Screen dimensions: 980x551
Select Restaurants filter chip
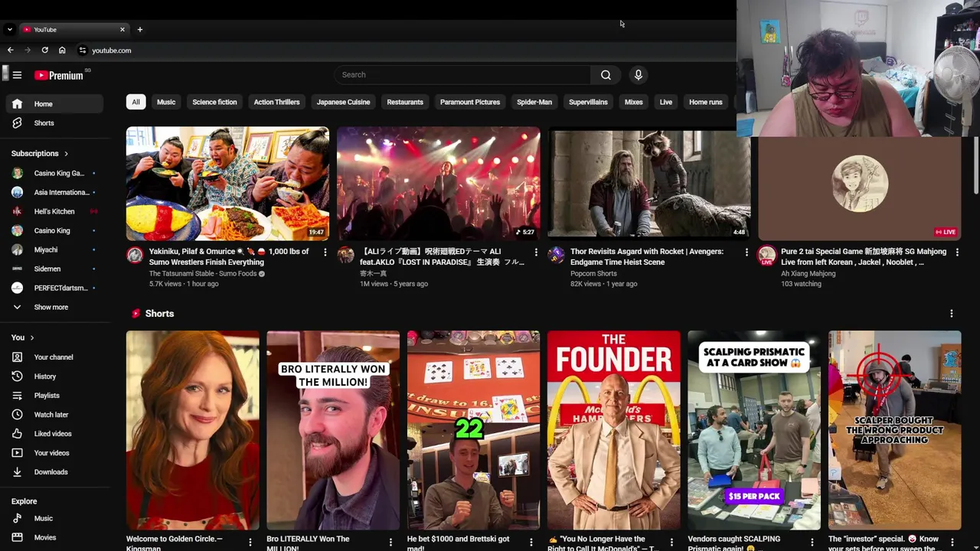405,102
